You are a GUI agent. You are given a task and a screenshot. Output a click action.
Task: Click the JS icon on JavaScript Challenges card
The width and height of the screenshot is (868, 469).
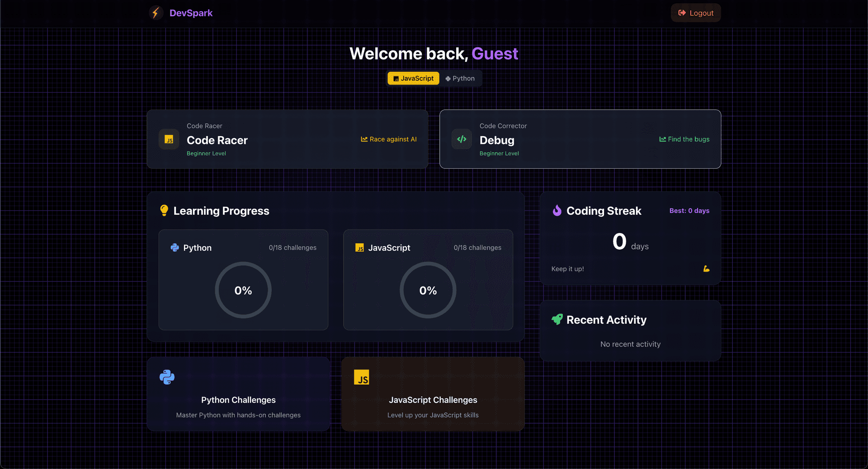[361, 377]
